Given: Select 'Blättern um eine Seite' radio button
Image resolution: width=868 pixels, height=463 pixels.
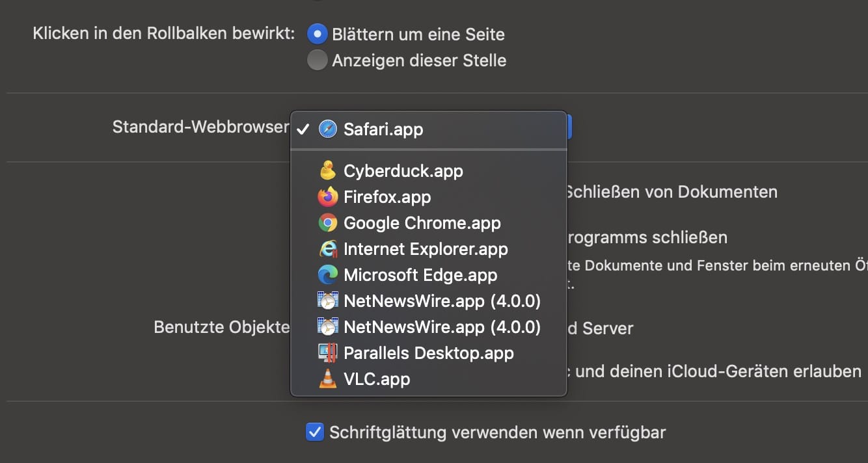Looking at the screenshot, I should pos(318,34).
